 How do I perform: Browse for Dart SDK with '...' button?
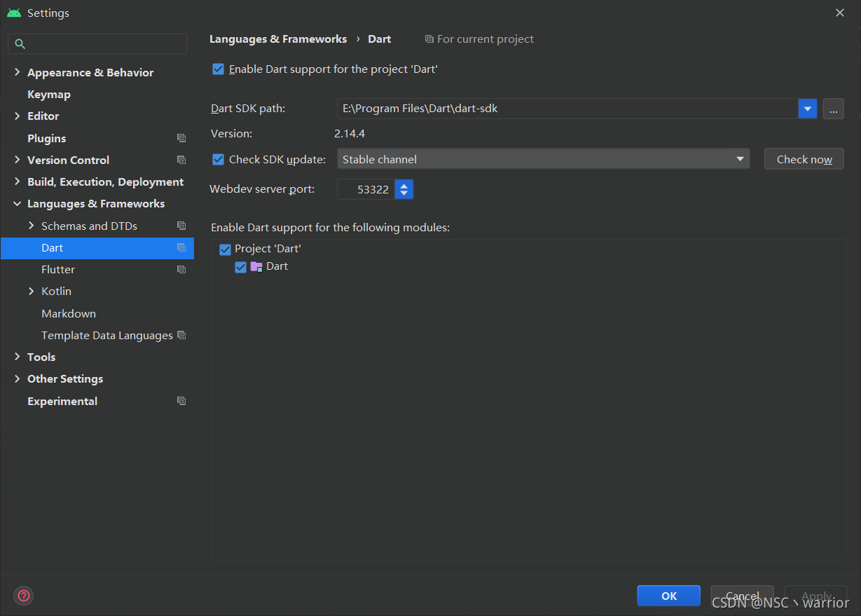click(x=833, y=109)
